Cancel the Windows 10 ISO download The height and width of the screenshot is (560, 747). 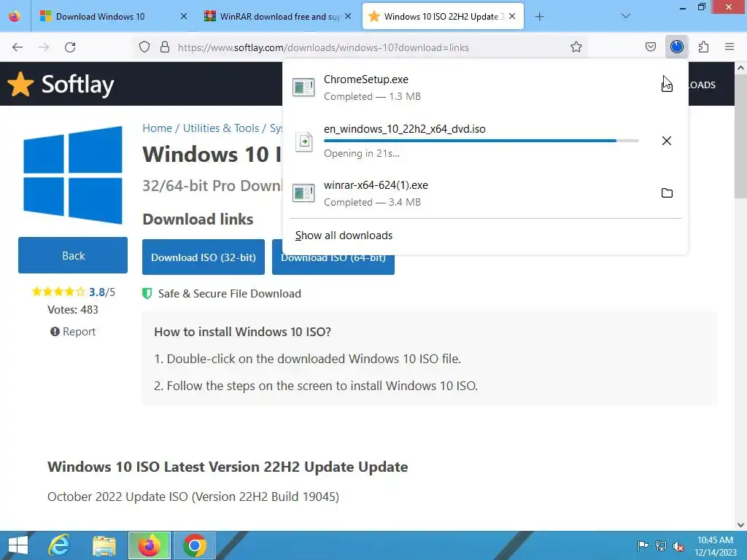coord(667,141)
